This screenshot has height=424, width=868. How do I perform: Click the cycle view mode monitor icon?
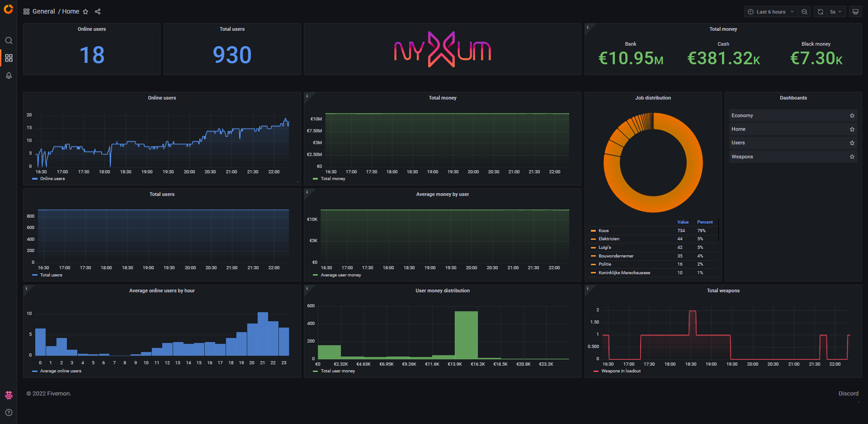tap(855, 12)
